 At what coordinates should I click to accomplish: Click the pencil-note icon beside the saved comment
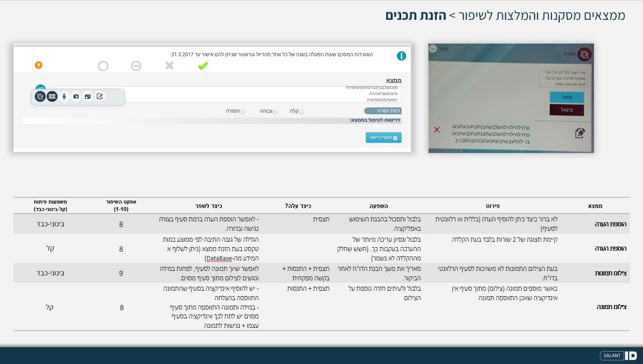coord(581,133)
